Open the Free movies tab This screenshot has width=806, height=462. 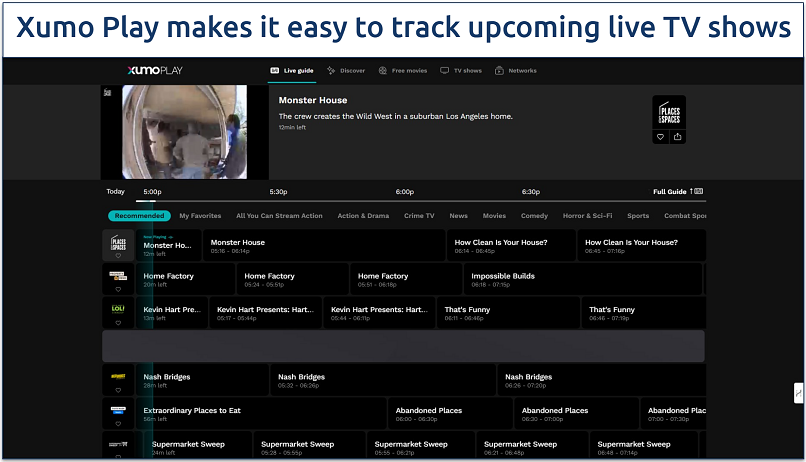(403, 70)
